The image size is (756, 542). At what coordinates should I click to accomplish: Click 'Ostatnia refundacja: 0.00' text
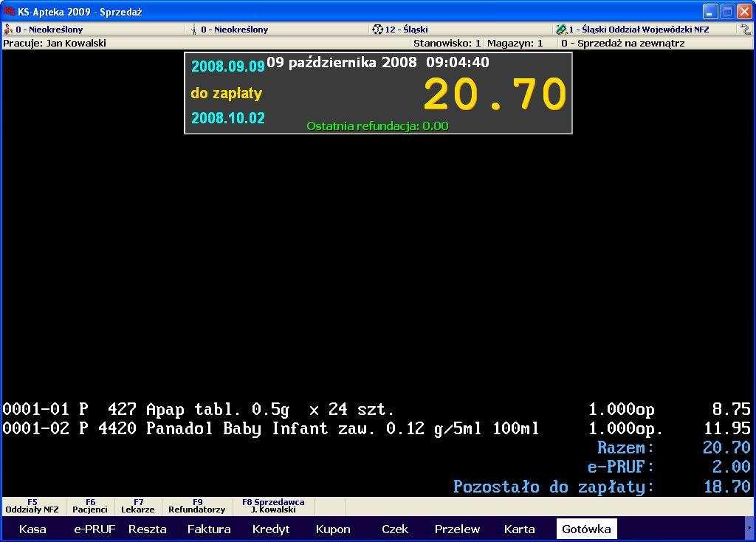[x=377, y=126]
